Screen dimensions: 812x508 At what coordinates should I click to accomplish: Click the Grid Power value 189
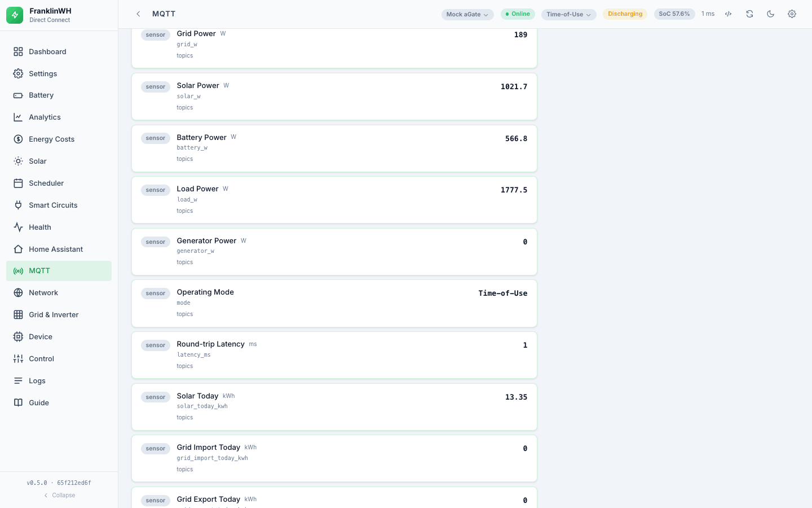[x=521, y=35]
